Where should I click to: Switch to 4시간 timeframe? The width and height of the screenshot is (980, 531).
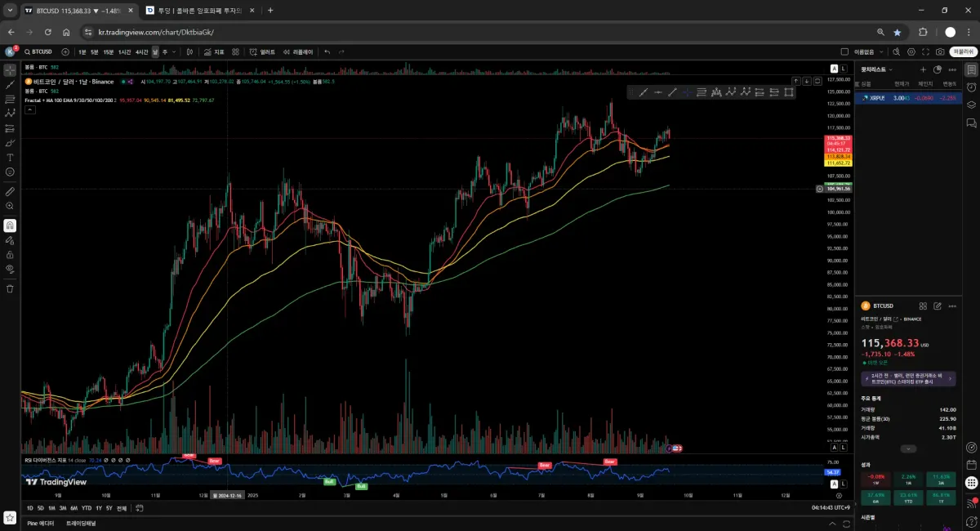(x=142, y=51)
